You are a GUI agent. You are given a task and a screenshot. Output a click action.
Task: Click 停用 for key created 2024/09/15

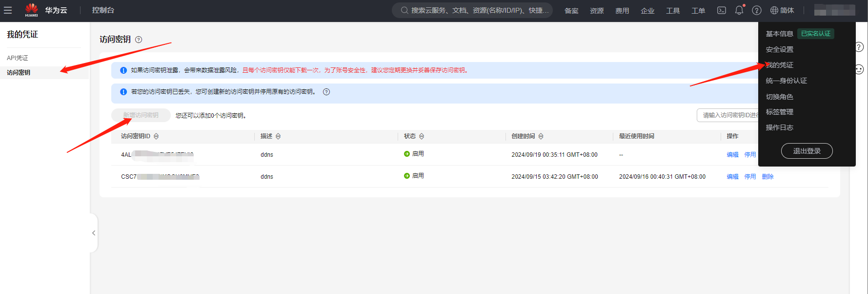[750, 177]
